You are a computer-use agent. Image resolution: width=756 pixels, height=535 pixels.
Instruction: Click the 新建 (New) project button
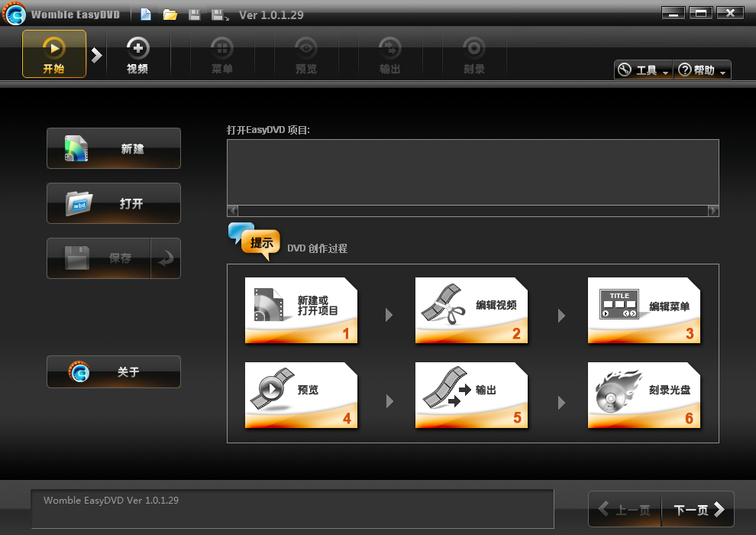click(x=114, y=148)
